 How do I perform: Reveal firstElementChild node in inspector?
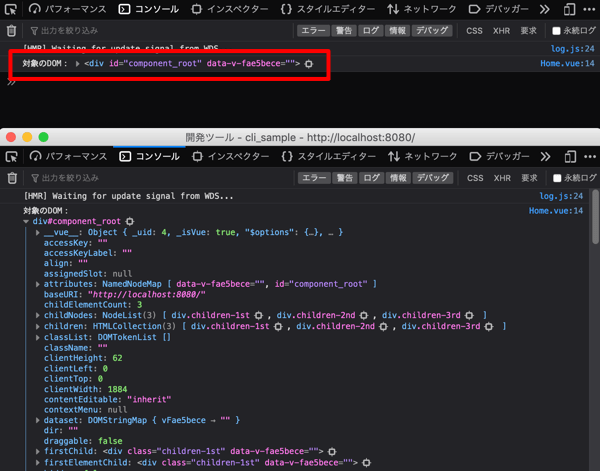(366, 463)
